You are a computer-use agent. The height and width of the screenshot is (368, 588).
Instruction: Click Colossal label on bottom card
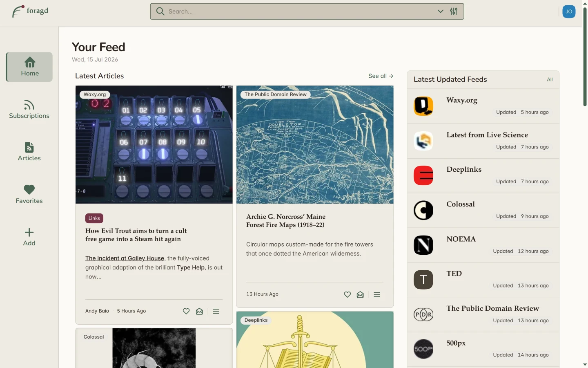click(x=94, y=337)
